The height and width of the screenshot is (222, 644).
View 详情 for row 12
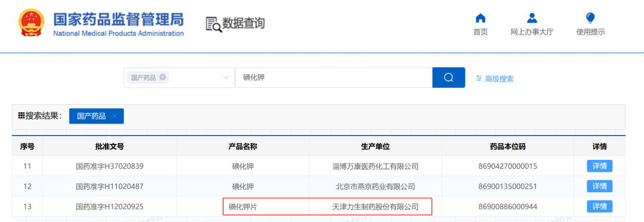pyautogui.click(x=599, y=186)
